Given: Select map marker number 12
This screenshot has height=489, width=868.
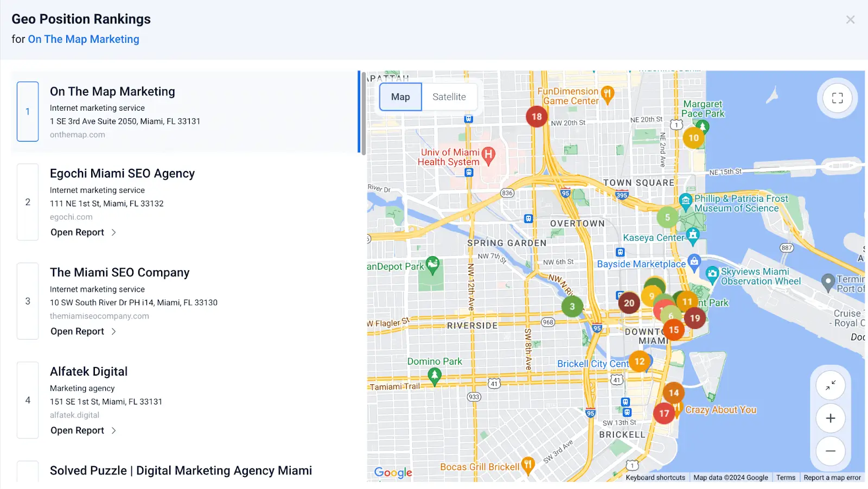Looking at the screenshot, I should pos(640,361).
